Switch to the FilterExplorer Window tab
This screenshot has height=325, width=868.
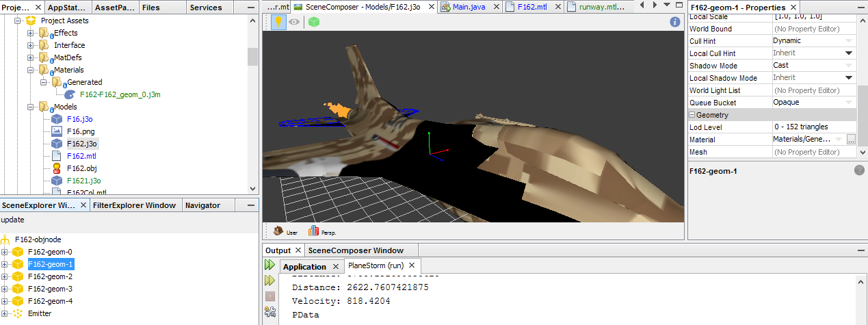[x=134, y=205]
